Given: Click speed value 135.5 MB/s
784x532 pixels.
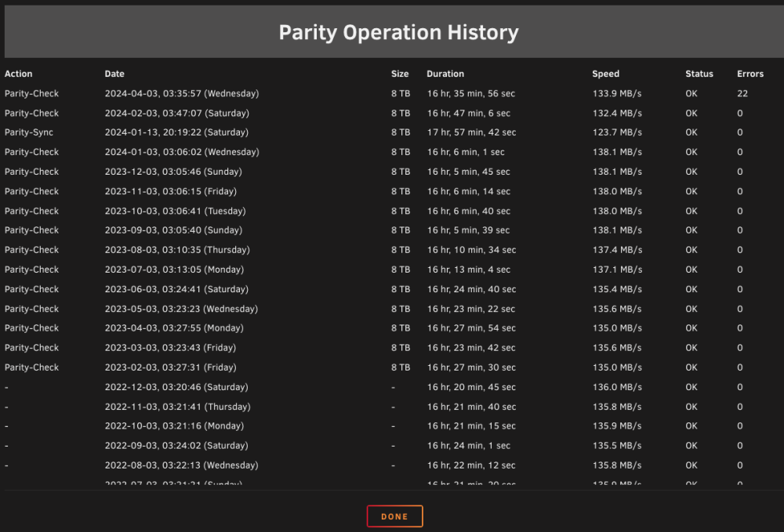Looking at the screenshot, I should 617,446.
